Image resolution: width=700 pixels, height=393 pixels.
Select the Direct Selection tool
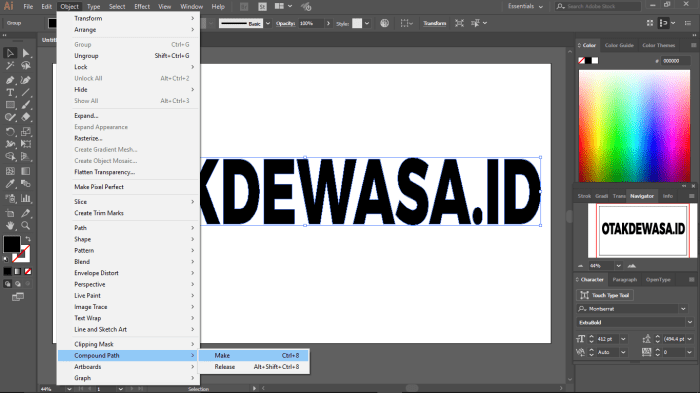[26, 53]
